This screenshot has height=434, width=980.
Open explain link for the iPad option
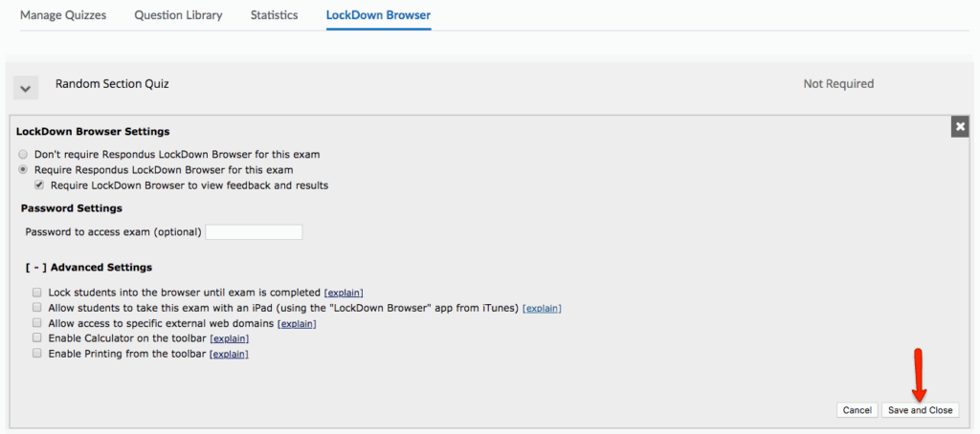pyautogui.click(x=542, y=308)
